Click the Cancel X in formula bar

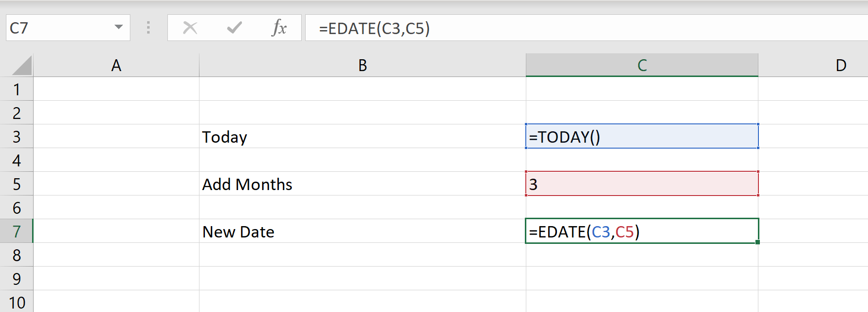click(189, 28)
